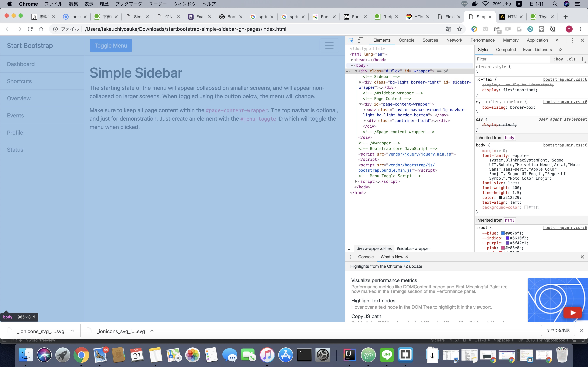Expand the sidebar-wrapper div node

pyautogui.click(x=360, y=82)
